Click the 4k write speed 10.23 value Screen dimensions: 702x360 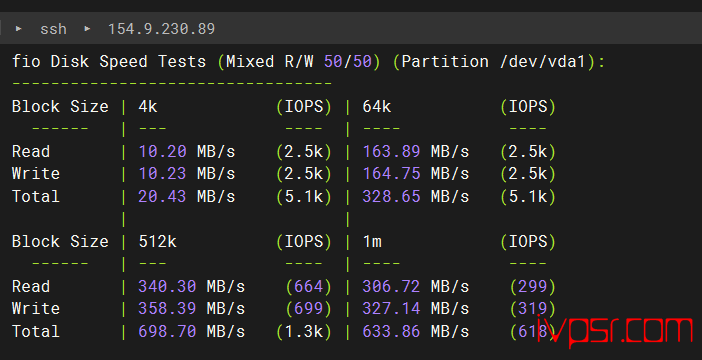click(163, 174)
